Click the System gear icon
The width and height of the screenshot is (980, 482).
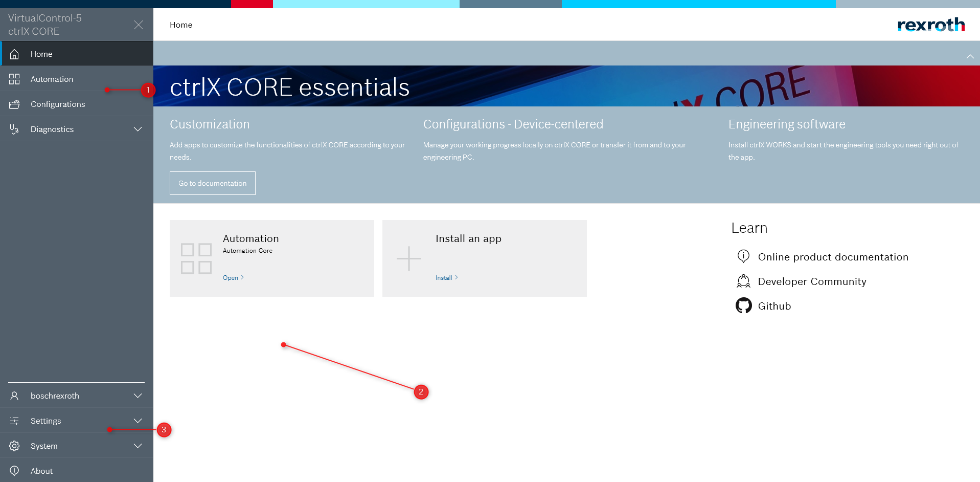click(x=14, y=446)
